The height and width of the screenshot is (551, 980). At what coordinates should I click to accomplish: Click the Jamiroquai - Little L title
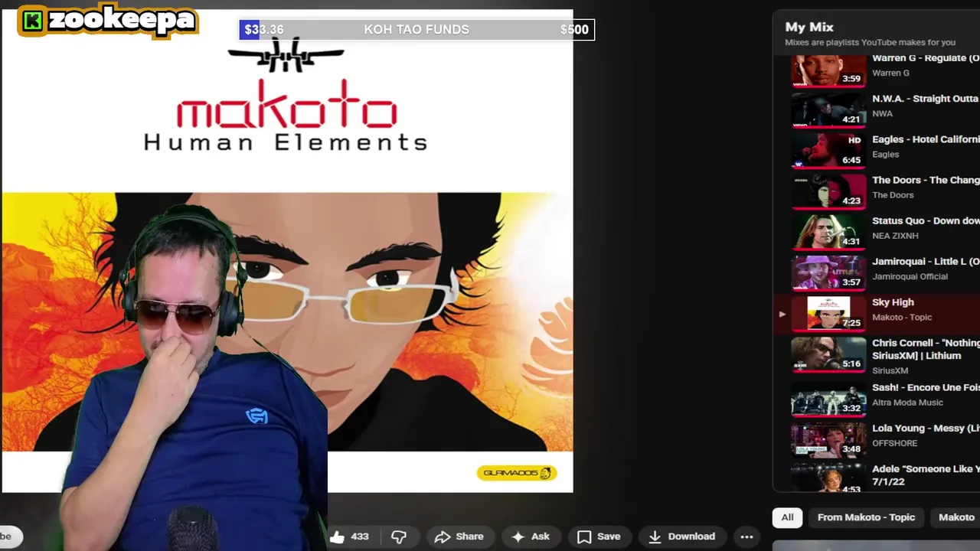tap(926, 262)
